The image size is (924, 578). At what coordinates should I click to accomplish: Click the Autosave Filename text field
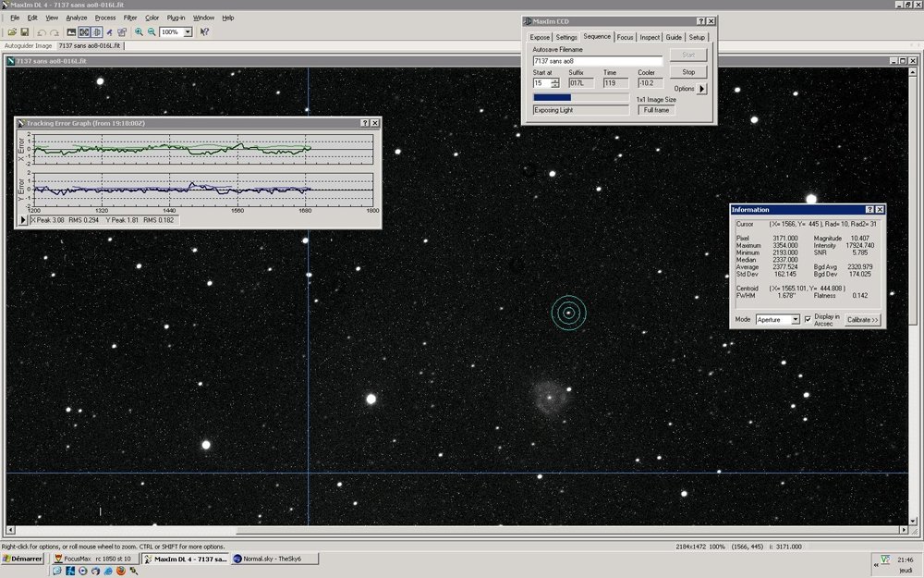point(597,60)
